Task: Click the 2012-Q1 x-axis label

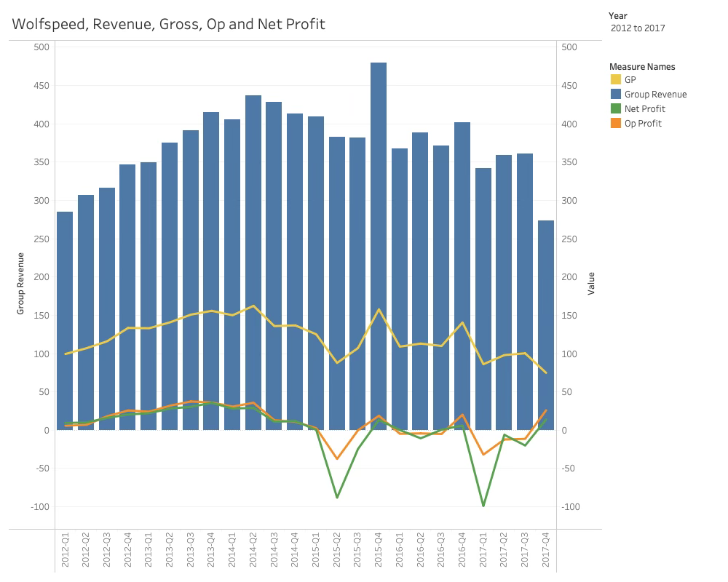Action: coord(65,549)
